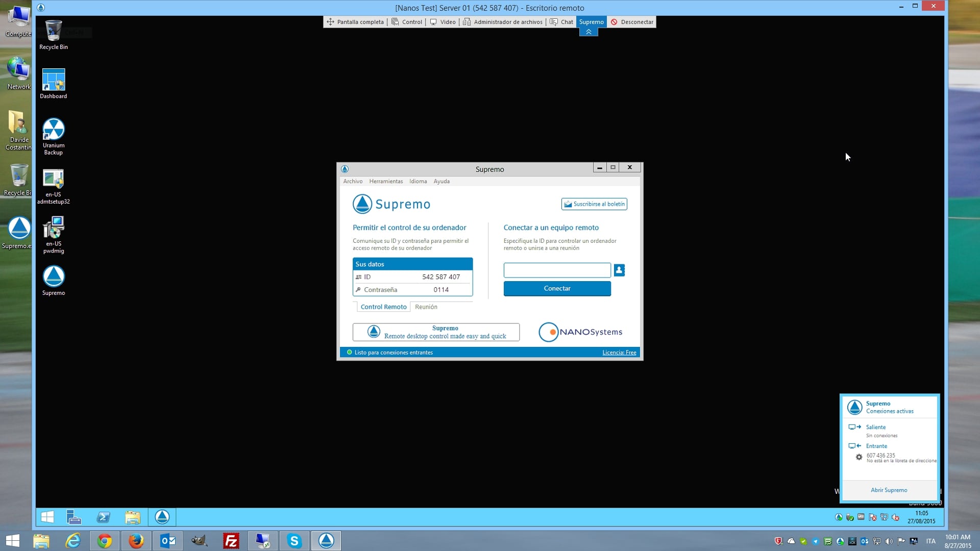Click local tray OneDrive cloud icon

click(791, 541)
